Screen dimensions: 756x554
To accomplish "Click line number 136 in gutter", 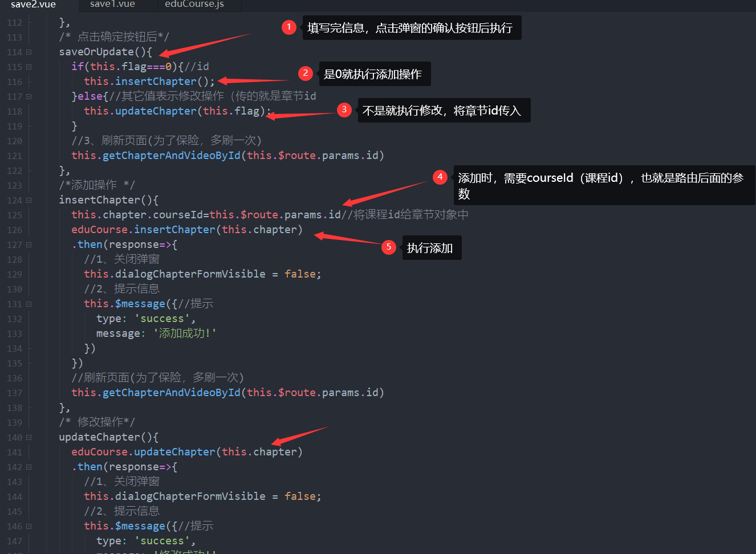I will (x=15, y=378).
